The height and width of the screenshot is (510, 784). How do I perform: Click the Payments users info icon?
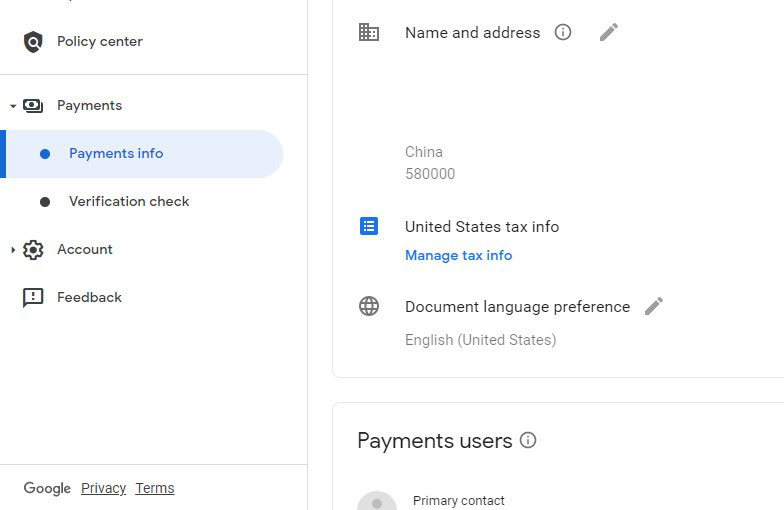tap(528, 441)
